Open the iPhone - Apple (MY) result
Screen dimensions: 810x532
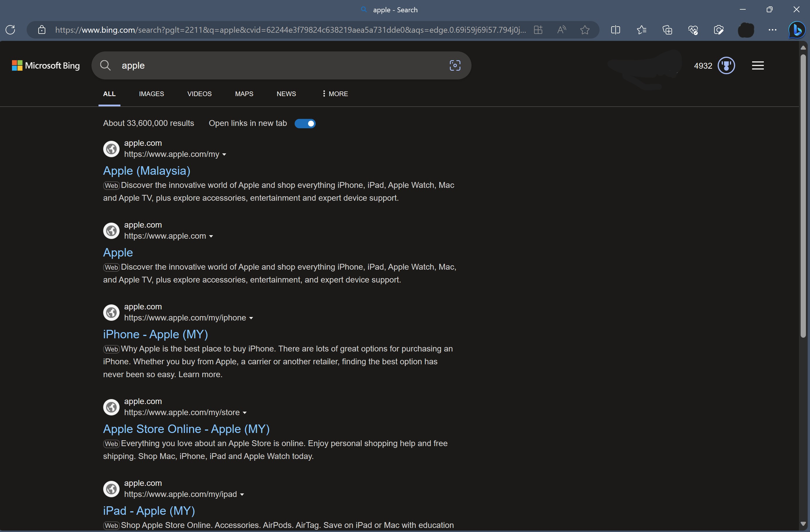point(156,334)
